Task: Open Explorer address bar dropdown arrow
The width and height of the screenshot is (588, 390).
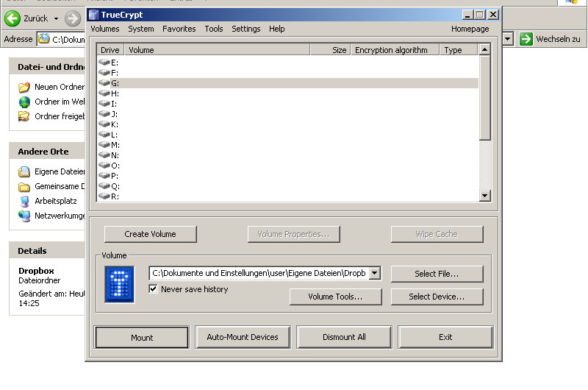Action: (x=508, y=39)
